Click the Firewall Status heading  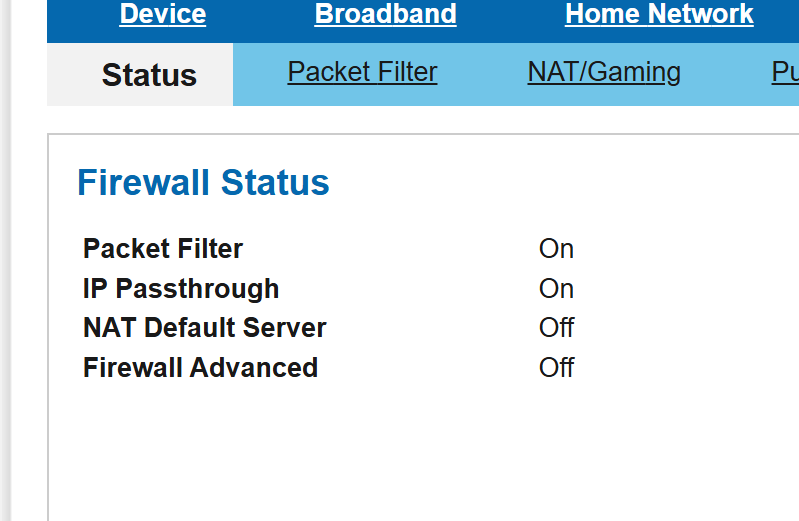pyautogui.click(x=203, y=183)
